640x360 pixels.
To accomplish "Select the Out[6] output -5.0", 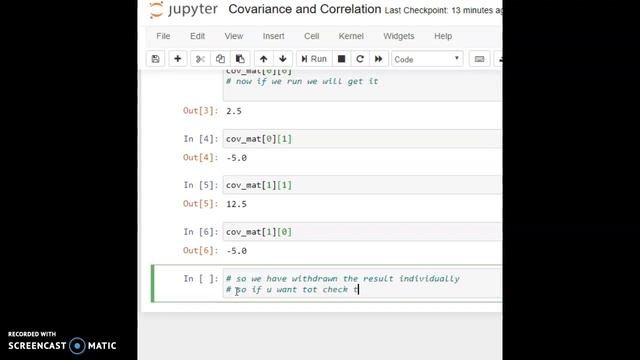I will pyautogui.click(x=236, y=251).
